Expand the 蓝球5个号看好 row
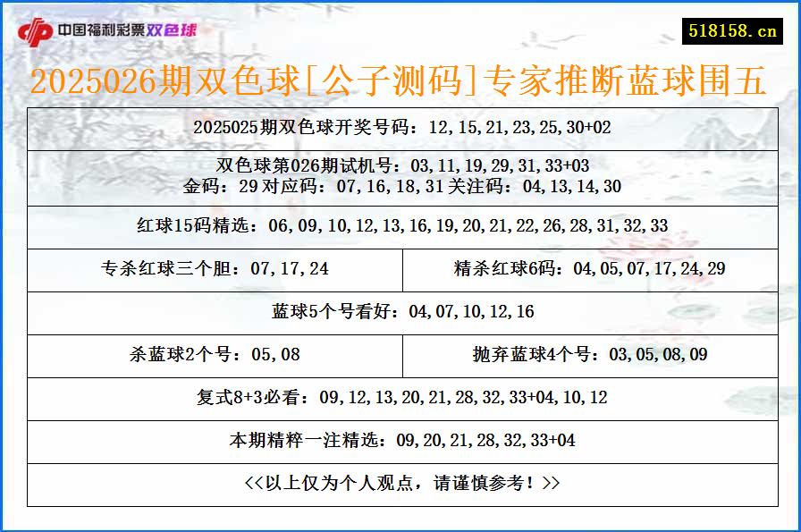Screen dimensions: 801x532 tap(400, 310)
